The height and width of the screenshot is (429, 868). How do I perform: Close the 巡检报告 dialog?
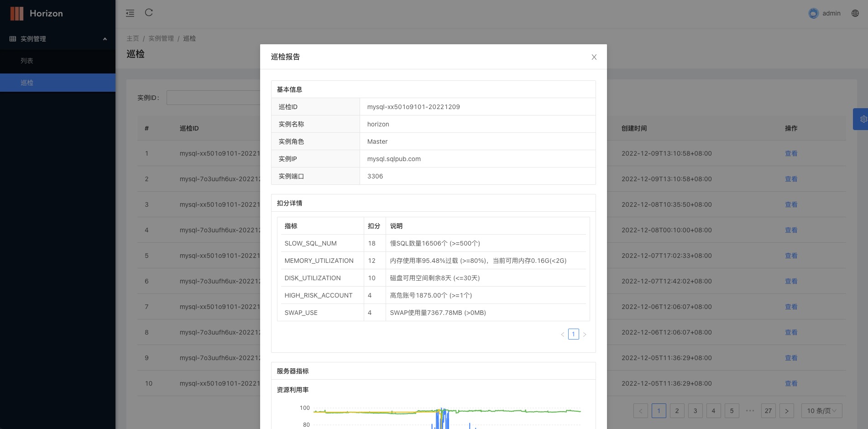tap(594, 57)
